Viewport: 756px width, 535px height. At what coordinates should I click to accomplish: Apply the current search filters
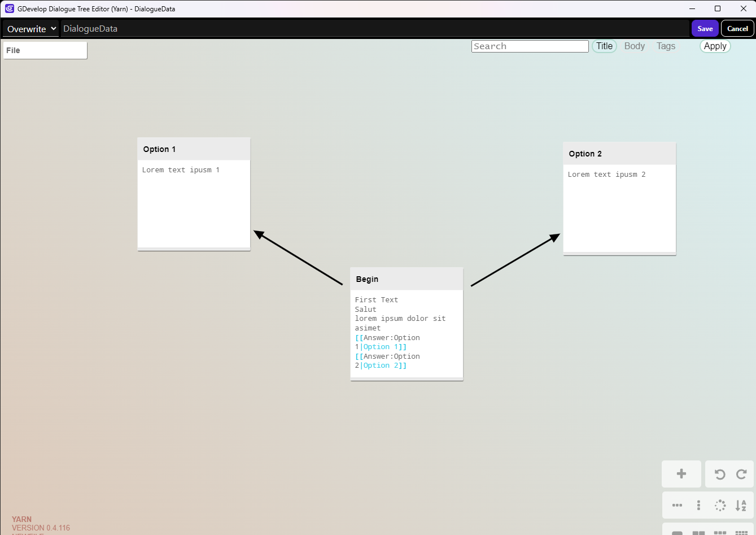coord(715,46)
